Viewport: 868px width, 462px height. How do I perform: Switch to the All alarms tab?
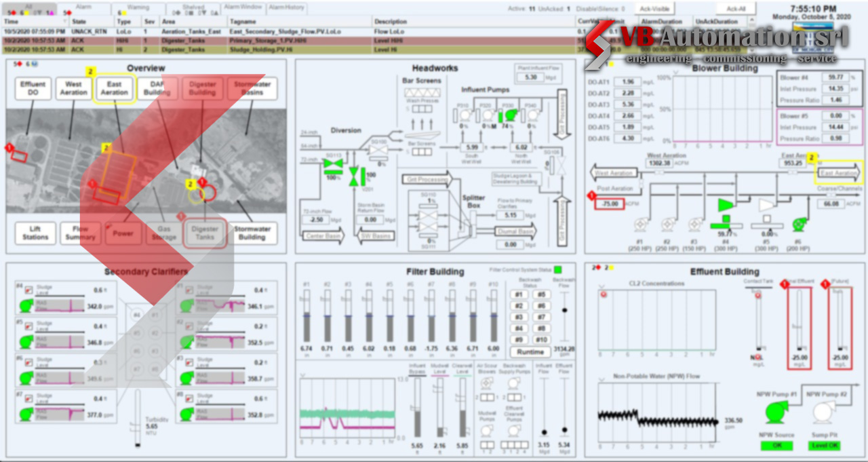[28, 8]
